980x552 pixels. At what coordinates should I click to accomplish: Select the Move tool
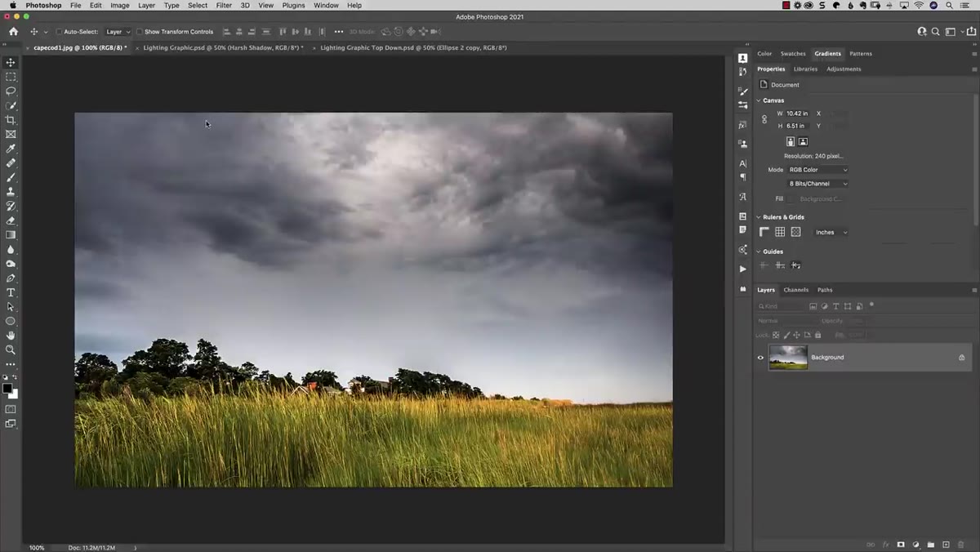pyautogui.click(x=11, y=62)
